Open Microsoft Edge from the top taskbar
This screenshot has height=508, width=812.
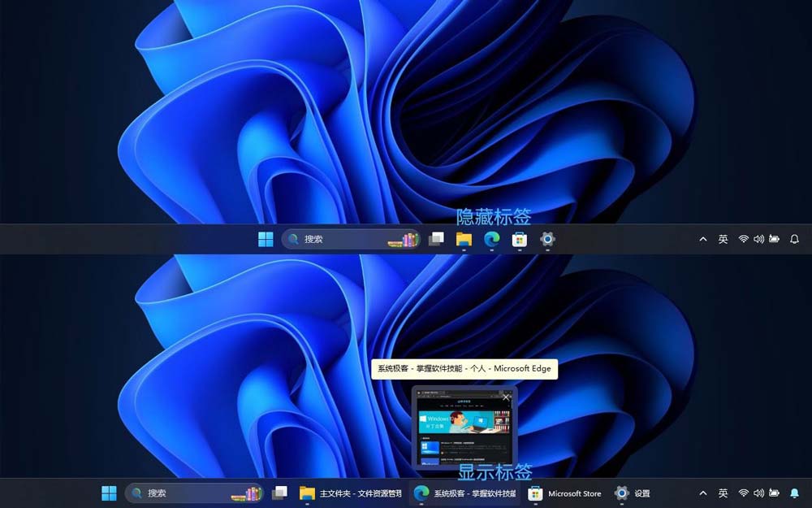[490, 240]
